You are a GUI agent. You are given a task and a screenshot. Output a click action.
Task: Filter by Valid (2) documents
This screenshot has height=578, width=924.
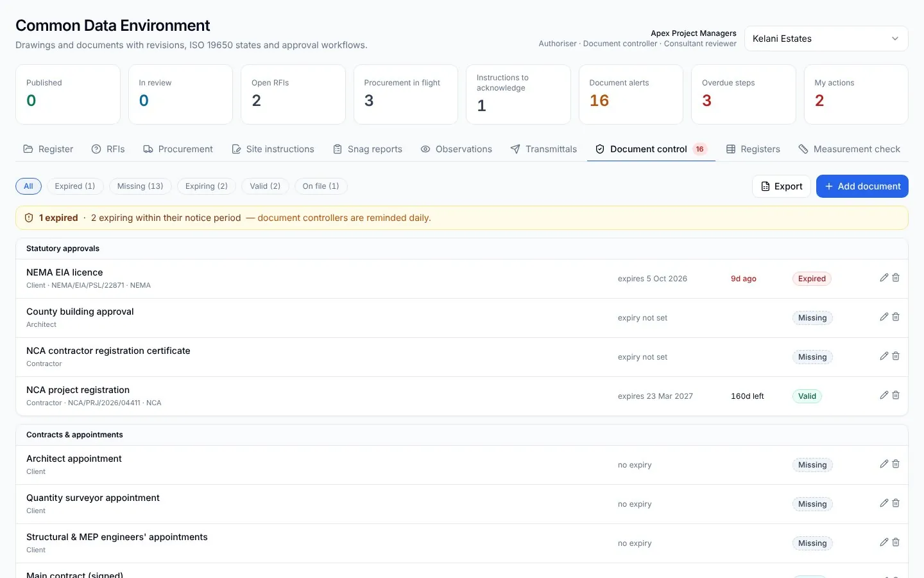coord(265,186)
